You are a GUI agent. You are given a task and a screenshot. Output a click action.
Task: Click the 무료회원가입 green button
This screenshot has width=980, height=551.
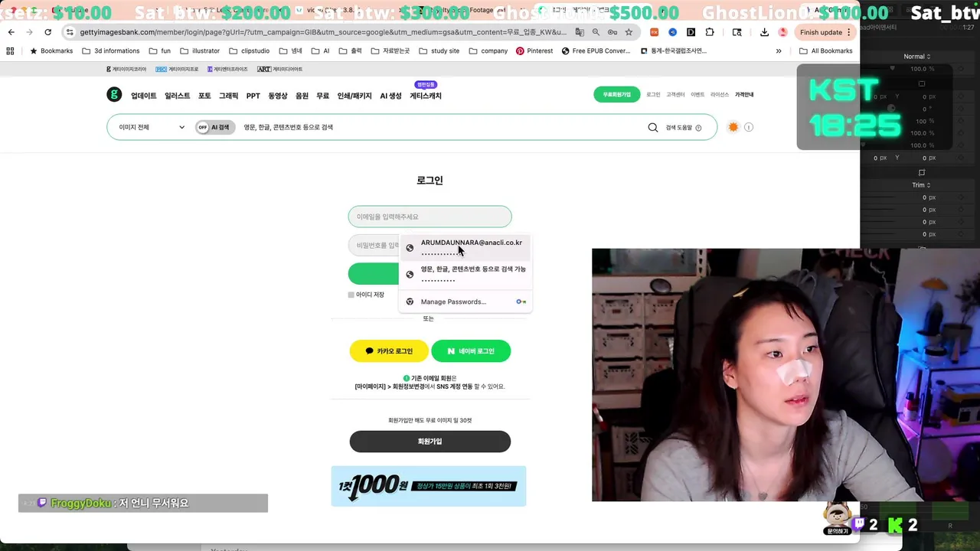(x=616, y=94)
